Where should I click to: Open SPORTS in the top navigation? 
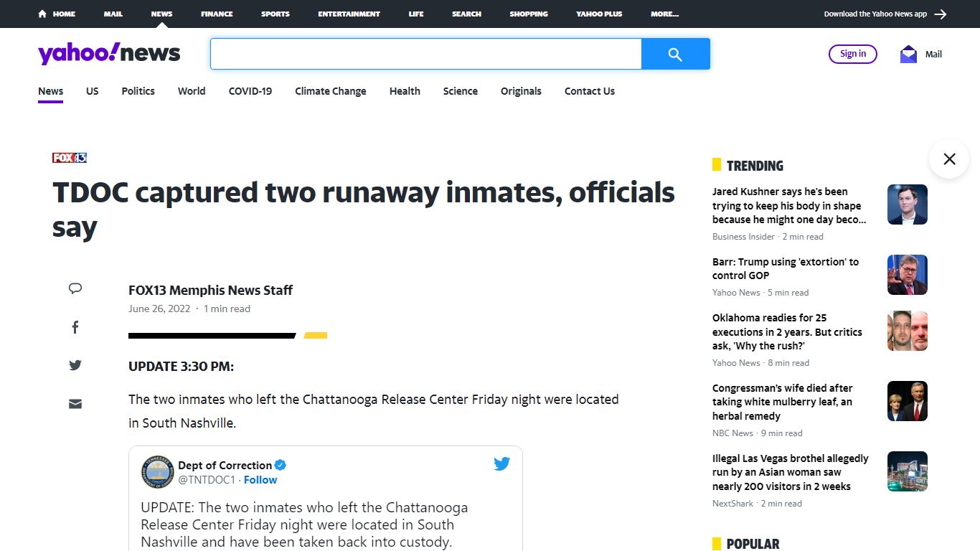coord(275,14)
